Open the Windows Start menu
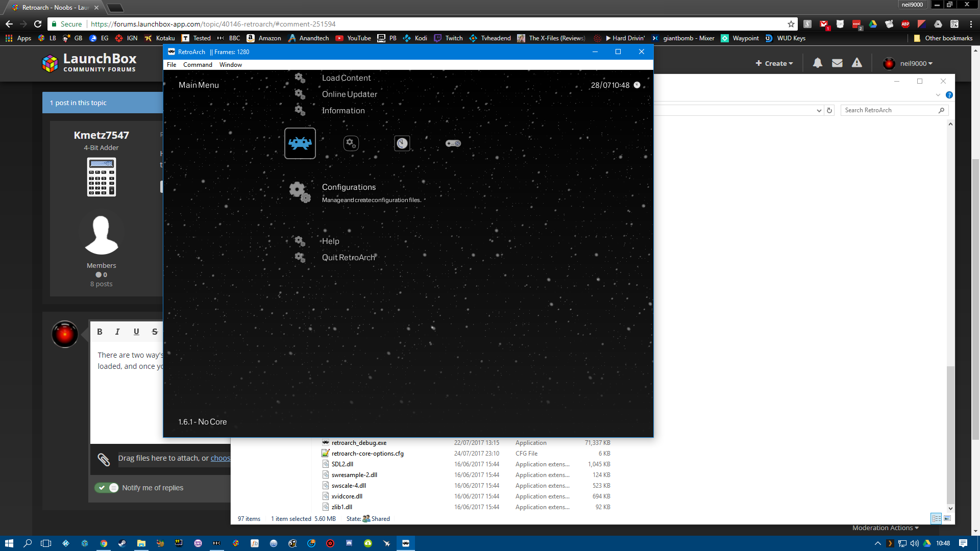The width and height of the screenshot is (980, 551). point(9,543)
